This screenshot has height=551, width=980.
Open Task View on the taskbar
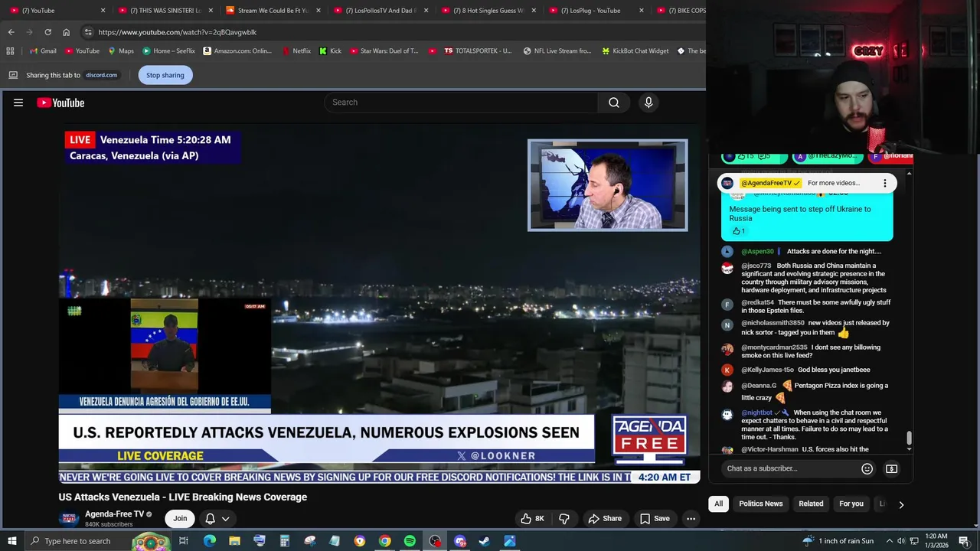[x=184, y=541]
